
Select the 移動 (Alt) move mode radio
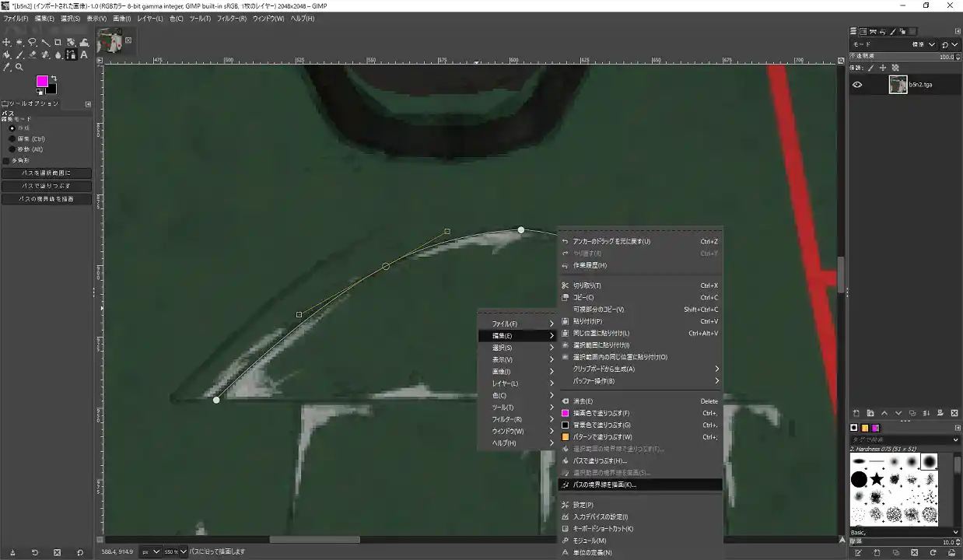tap(12, 149)
